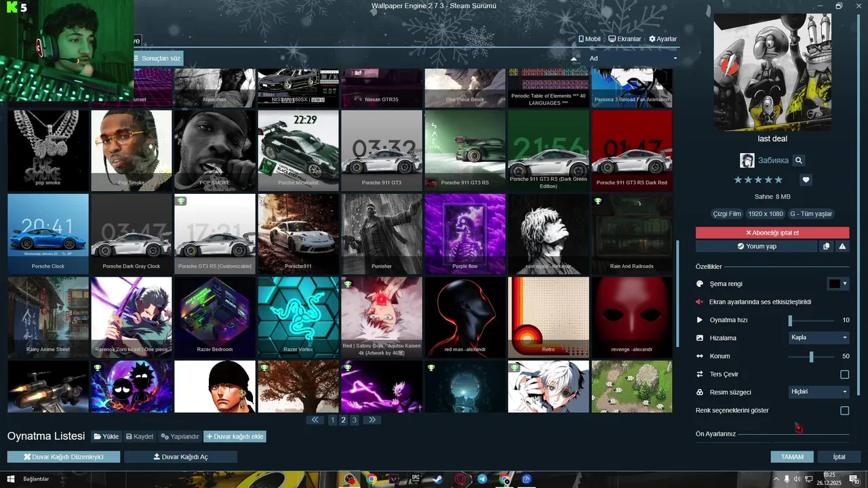This screenshot has height=488, width=868.
Task: Click the muted speaker icon in Özellikler
Action: tap(700, 302)
